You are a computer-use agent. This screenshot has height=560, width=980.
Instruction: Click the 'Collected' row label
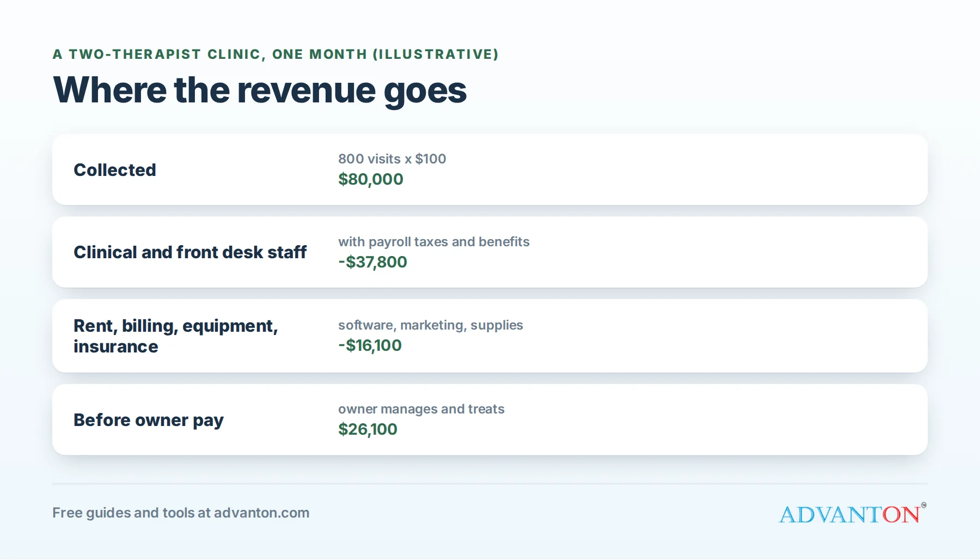pos(115,170)
